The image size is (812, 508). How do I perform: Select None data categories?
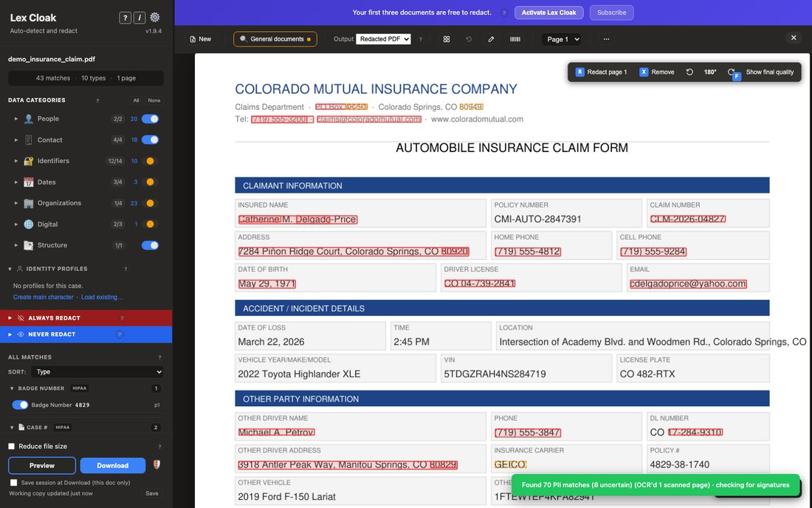click(x=154, y=100)
